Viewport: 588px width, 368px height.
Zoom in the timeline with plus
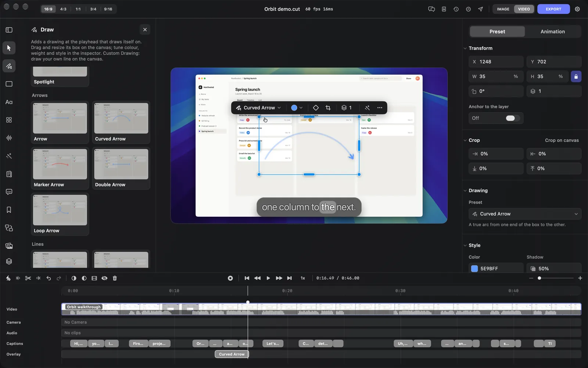pos(580,278)
